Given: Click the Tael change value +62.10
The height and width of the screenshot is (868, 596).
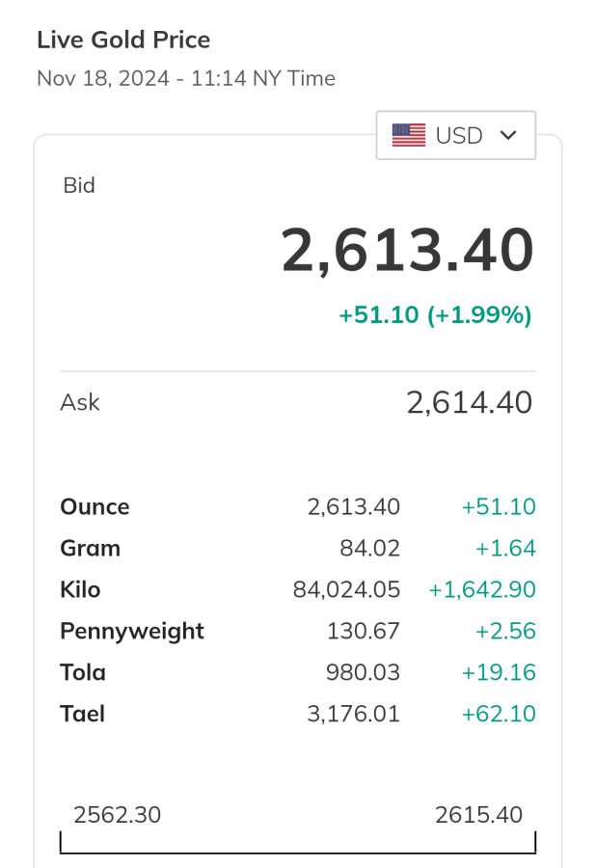Looking at the screenshot, I should [499, 714].
